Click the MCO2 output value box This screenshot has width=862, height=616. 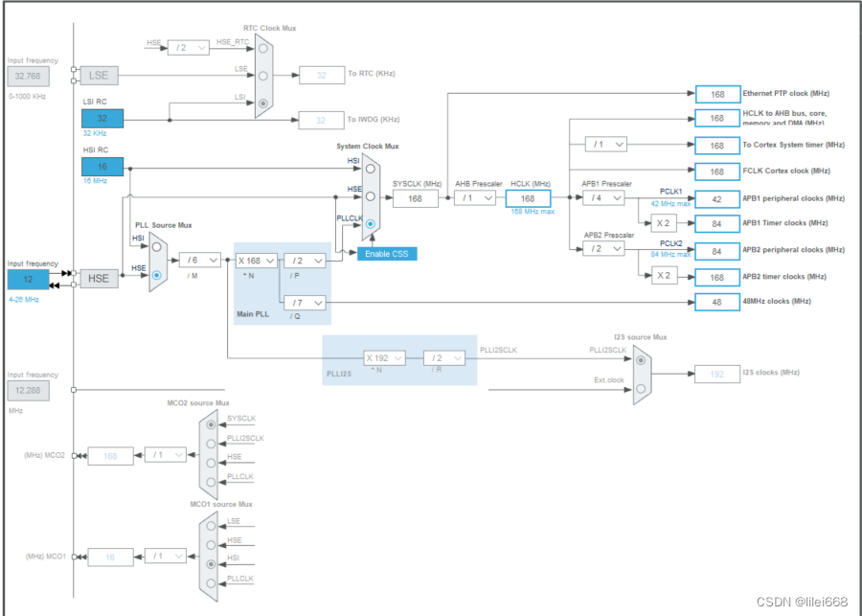110,456
